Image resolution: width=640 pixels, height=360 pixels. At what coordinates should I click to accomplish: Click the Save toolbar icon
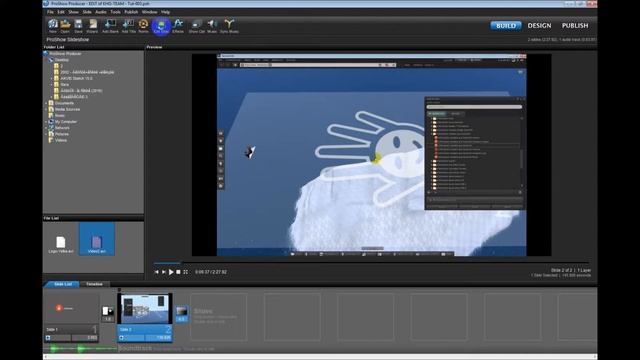[x=78, y=26]
